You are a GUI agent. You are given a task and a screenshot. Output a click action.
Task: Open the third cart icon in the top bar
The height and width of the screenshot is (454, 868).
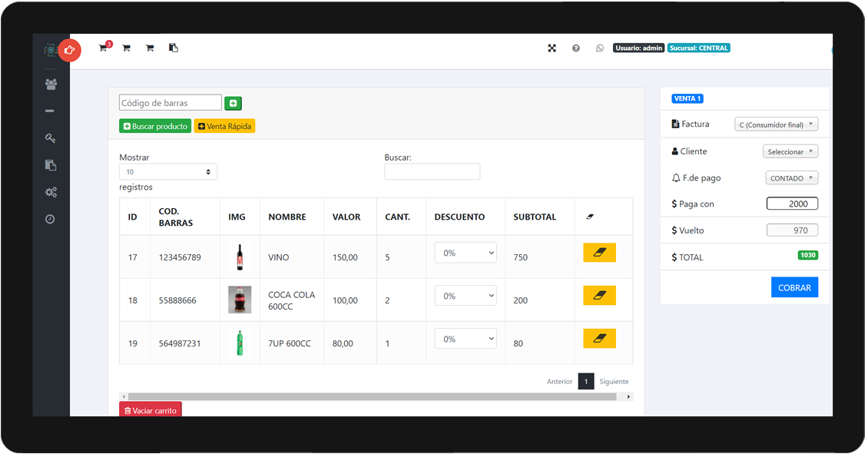coord(150,48)
